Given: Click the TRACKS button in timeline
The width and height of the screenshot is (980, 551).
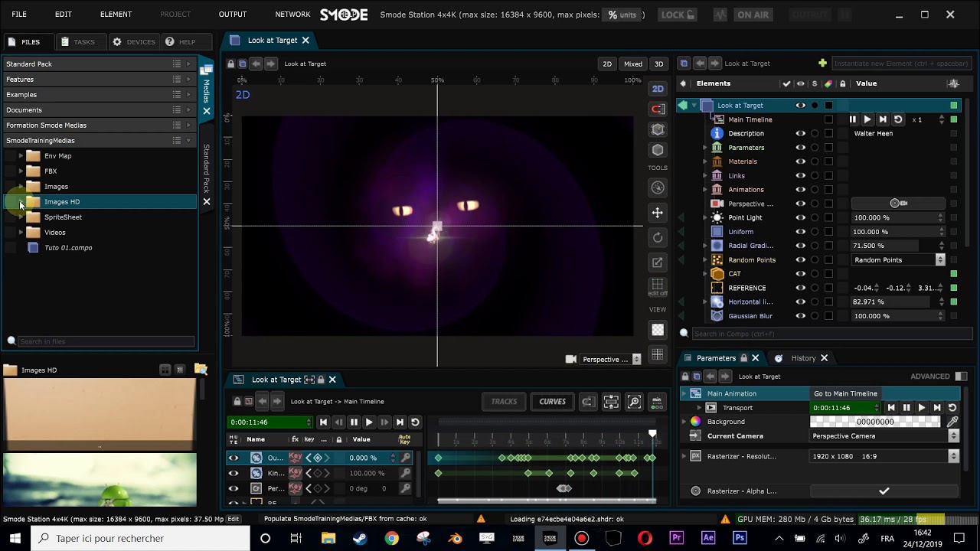Looking at the screenshot, I should point(504,401).
